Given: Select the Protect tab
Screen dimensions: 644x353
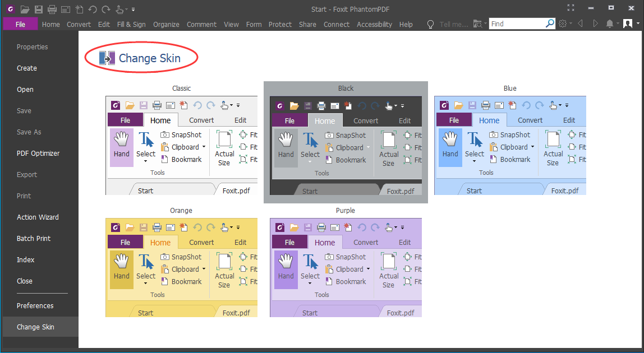Looking at the screenshot, I should point(280,24).
